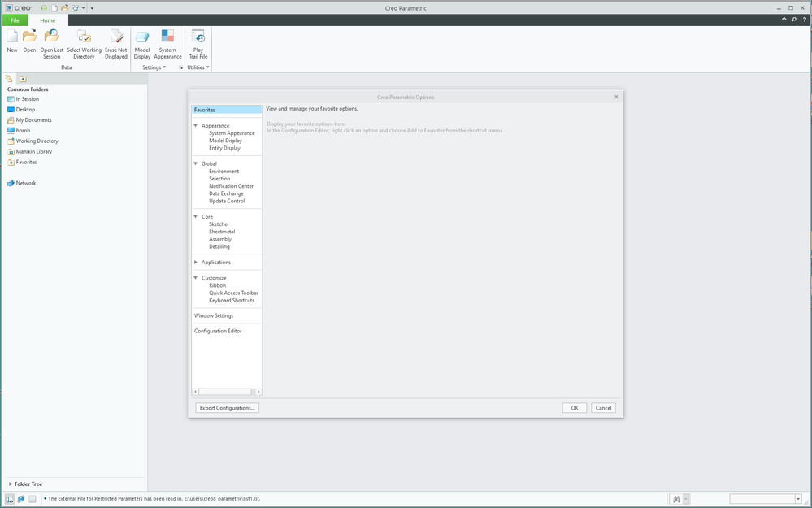This screenshot has width=812, height=508.
Task: Switch to the Favorites navigator tab icon
Action: [23, 79]
